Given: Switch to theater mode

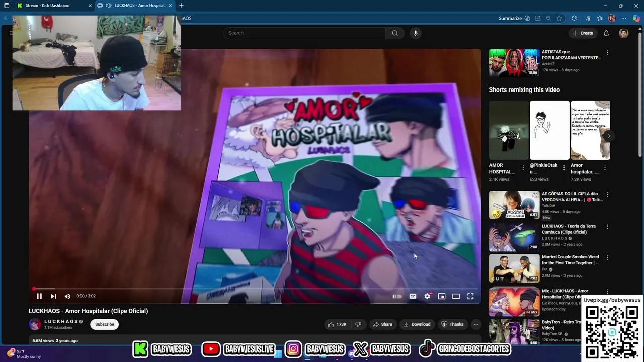Looking at the screenshot, I should point(456,296).
